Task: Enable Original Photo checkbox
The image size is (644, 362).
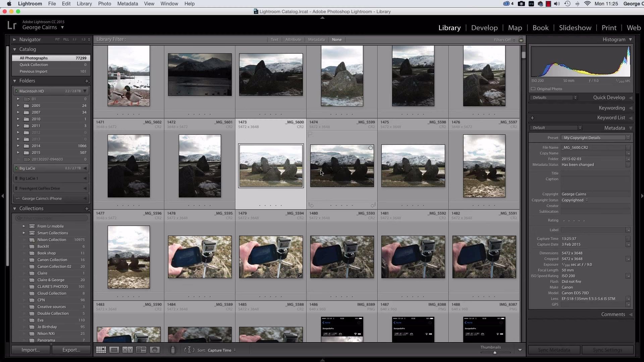Action: tap(533, 89)
